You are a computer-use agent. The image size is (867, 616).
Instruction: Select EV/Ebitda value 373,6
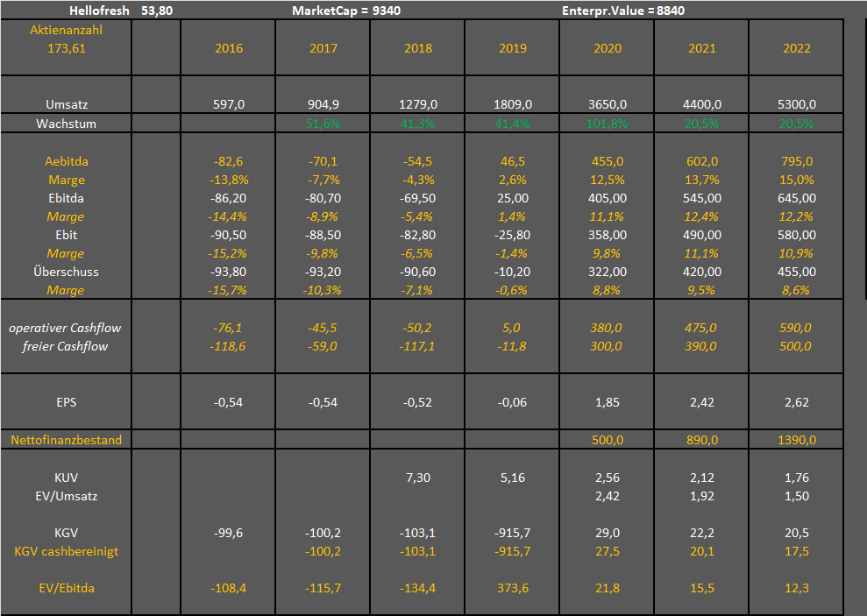pos(513,588)
